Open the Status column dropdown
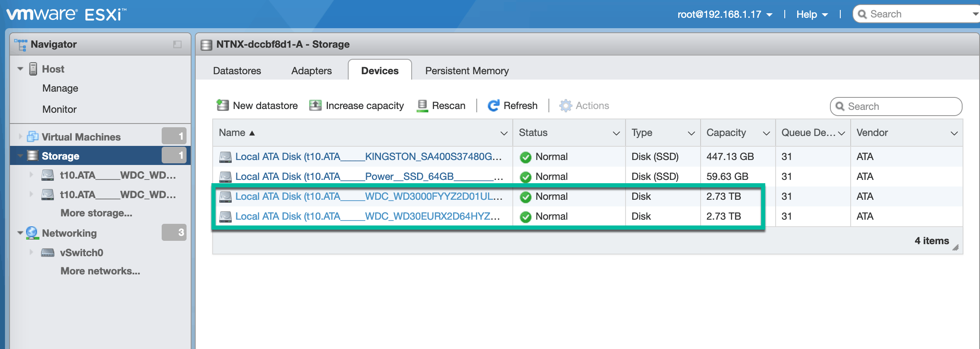 616,133
